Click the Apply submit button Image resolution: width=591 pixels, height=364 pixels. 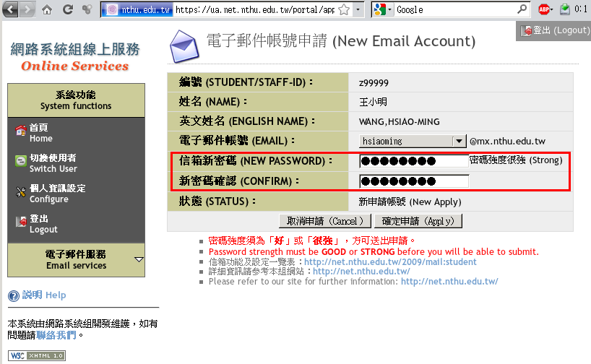click(419, 221)
